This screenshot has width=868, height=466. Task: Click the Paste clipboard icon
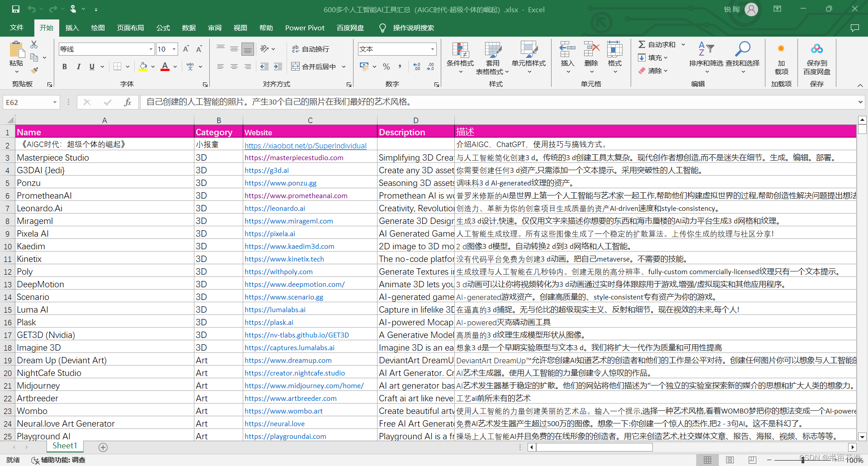click(16, 49)
